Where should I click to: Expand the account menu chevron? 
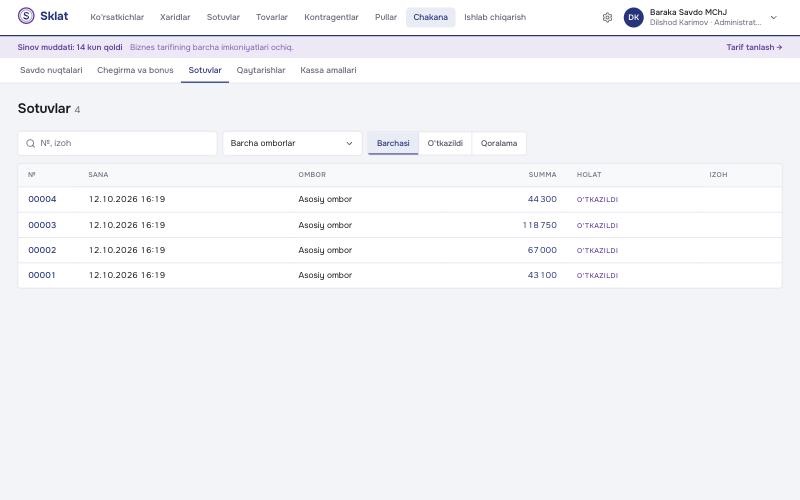point(773,17)
